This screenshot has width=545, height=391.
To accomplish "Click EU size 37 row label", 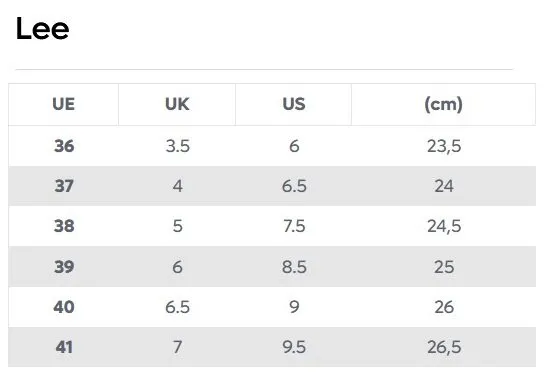I will click(x=64, y=186).
